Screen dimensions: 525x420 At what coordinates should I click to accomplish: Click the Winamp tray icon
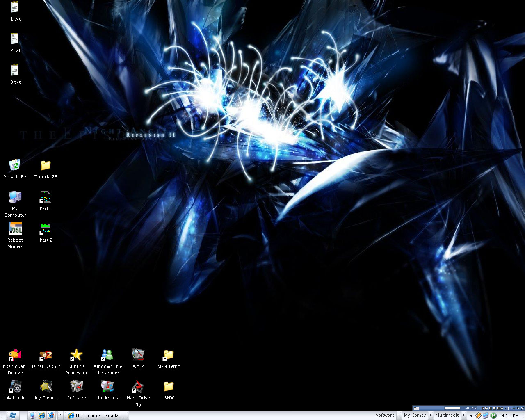coord(478,415)
